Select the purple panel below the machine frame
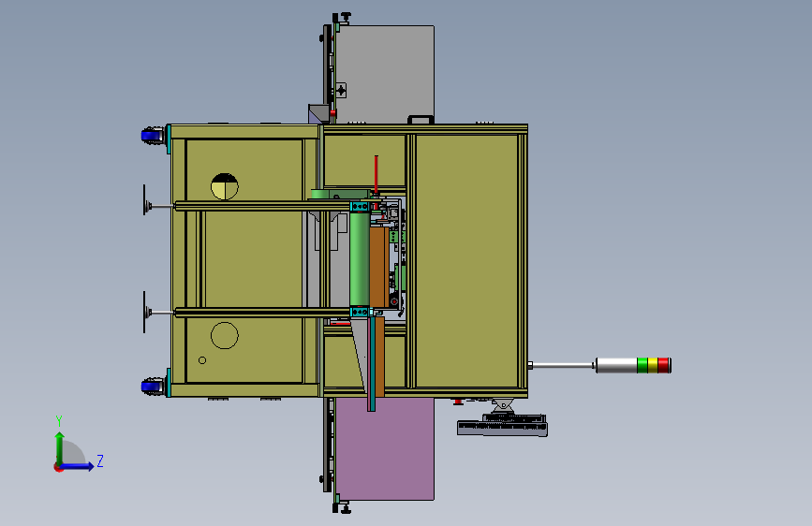The image size is (812, 526). coord(385,449)
